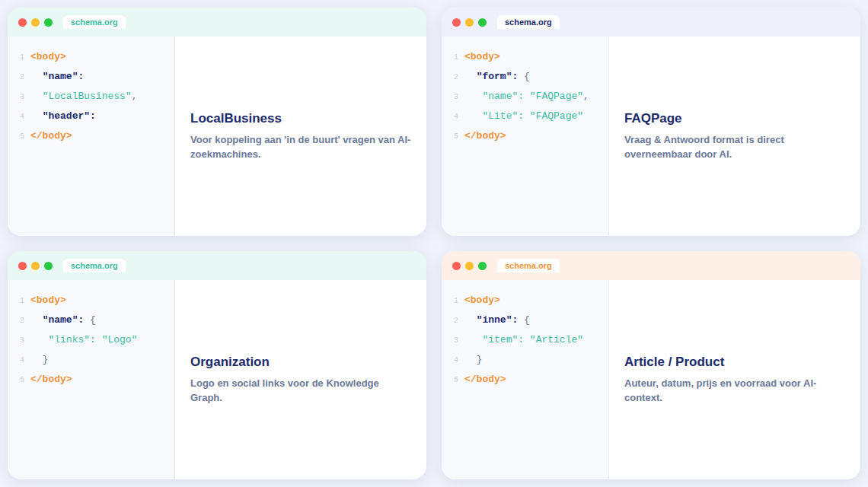
Task: Click the "item": "Article" code line
Action: [x=532, y=339]
